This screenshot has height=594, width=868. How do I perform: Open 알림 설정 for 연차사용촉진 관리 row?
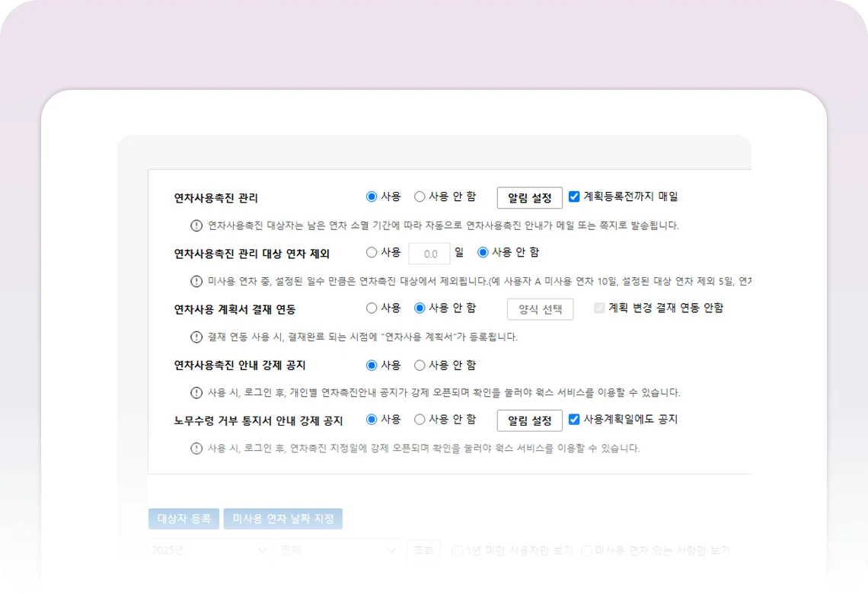(x=529, y=198)
